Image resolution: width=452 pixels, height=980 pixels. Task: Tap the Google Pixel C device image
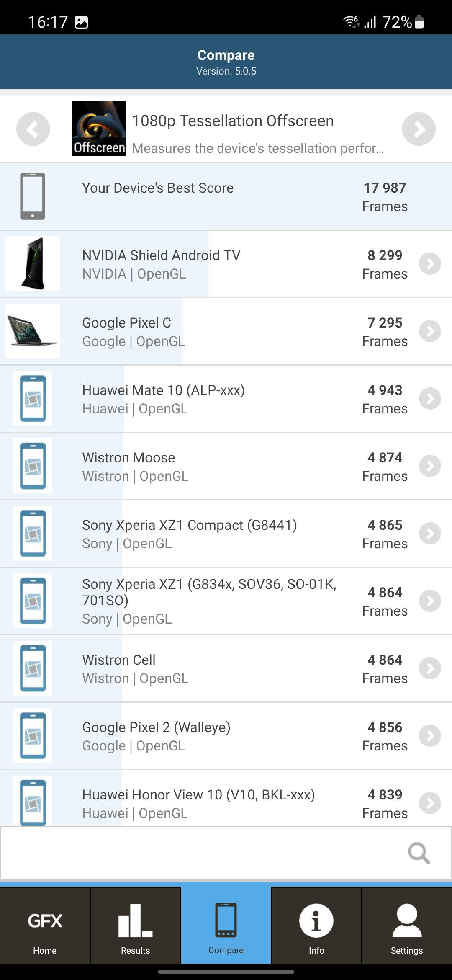click(33, 331)
